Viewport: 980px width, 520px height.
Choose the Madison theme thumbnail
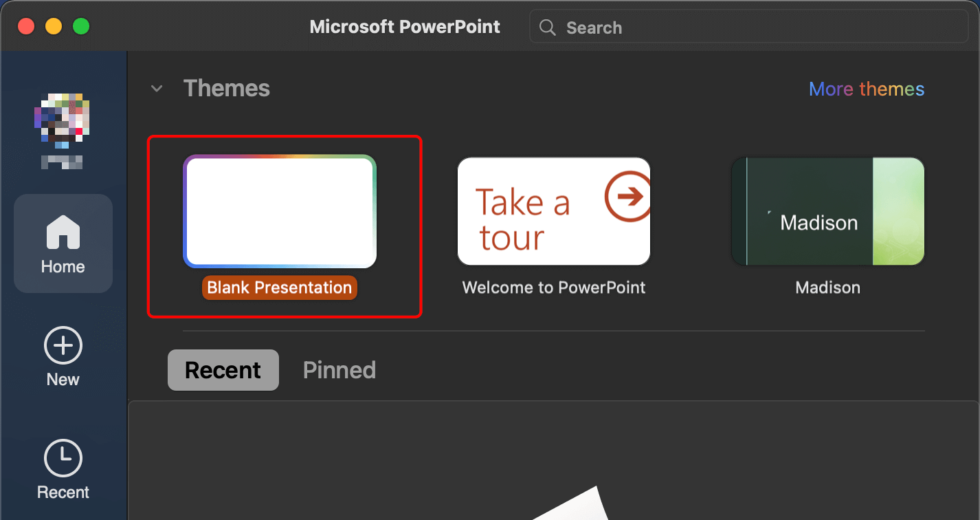(x=828, y=211)
